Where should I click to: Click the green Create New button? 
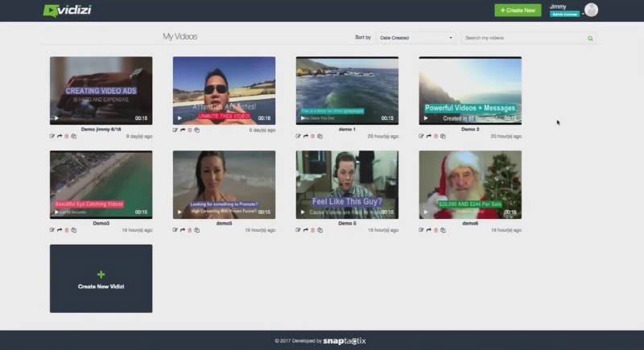click(x=518, y=10)
